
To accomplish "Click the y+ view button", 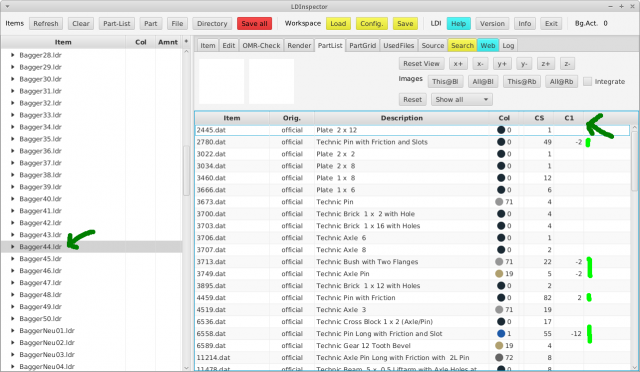I will point(502,64).
